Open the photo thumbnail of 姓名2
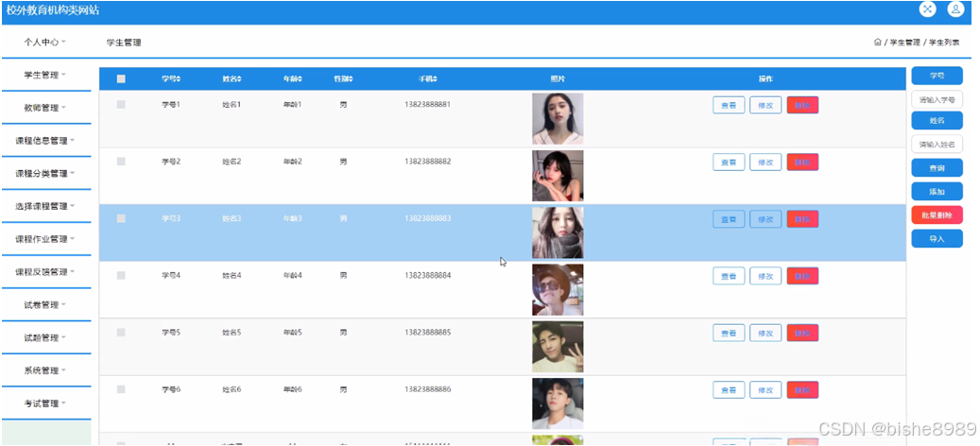 tap(558, 176)
